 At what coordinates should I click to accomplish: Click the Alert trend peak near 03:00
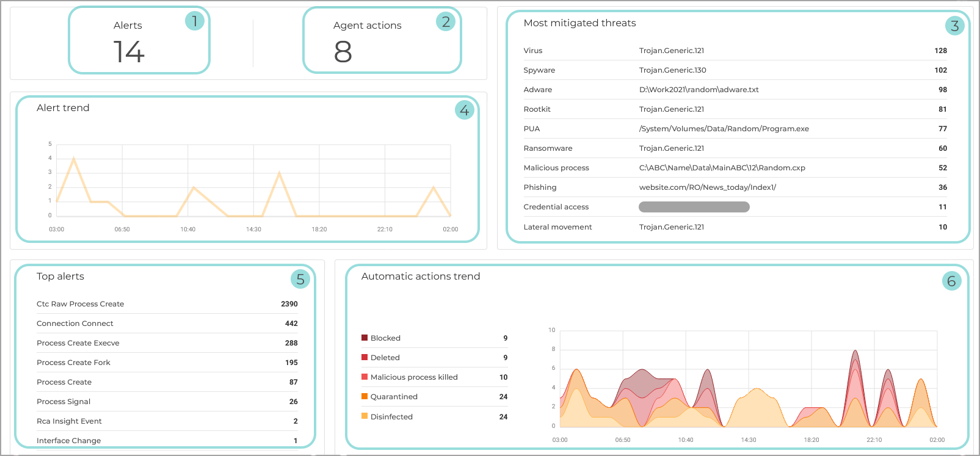point(74,159)
